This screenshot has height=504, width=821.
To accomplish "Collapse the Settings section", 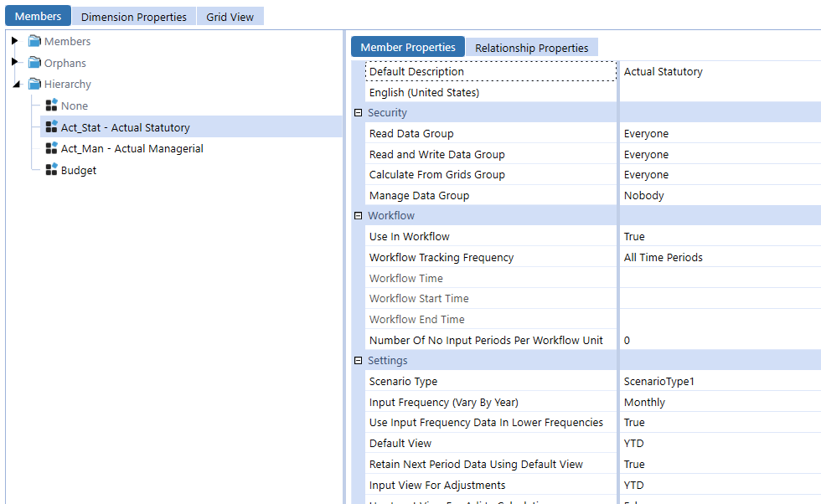I will coord(358,361).
